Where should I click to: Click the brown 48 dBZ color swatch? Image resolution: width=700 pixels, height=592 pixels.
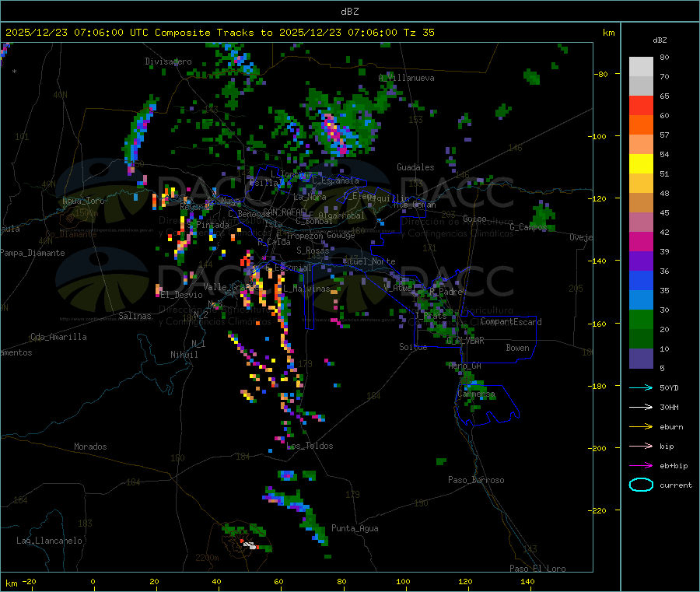click(641, 203)
